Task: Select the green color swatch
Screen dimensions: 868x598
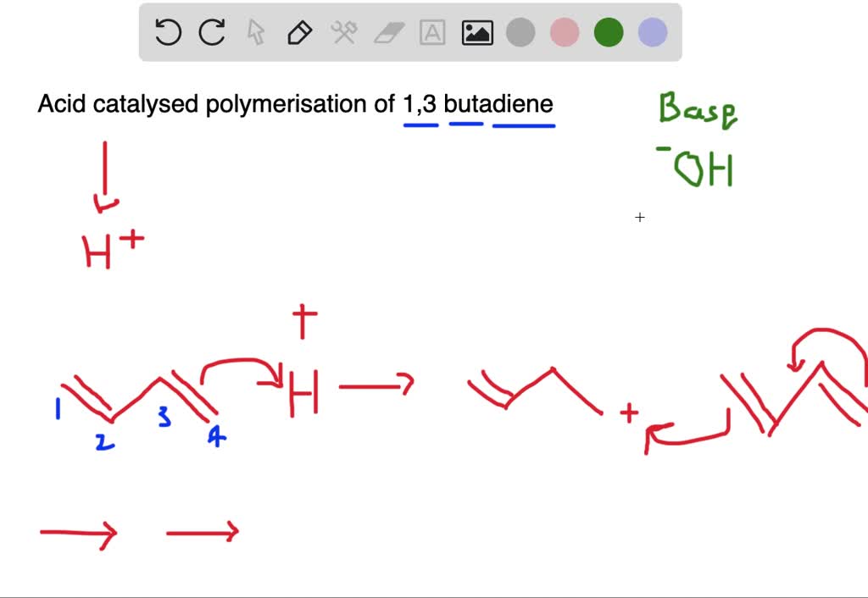Action: pos(609,31)
